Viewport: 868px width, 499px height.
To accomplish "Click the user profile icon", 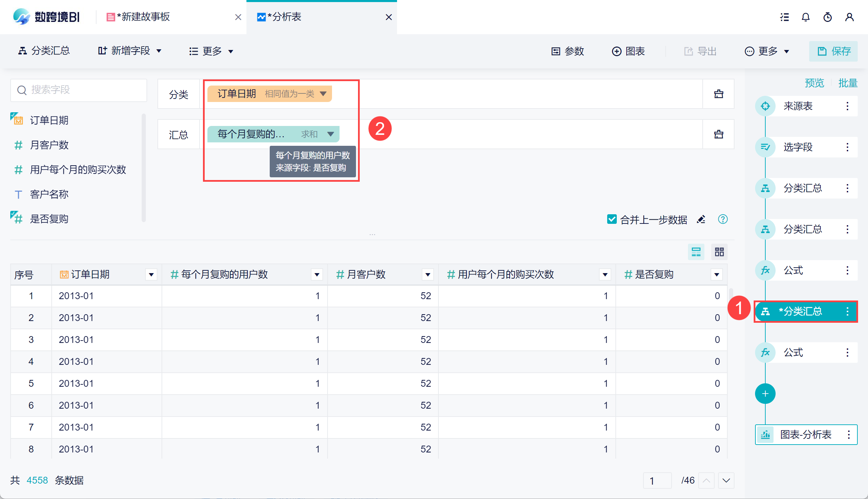I will point(849,17).
